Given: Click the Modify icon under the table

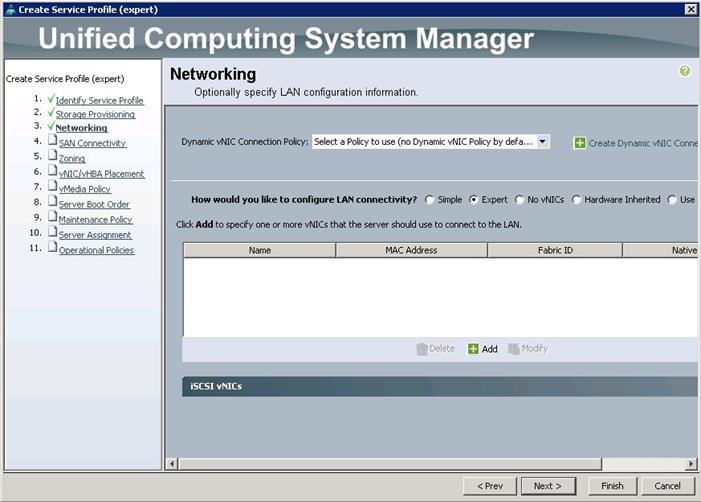Looking at the screenshot, I should tap(514, 349).
